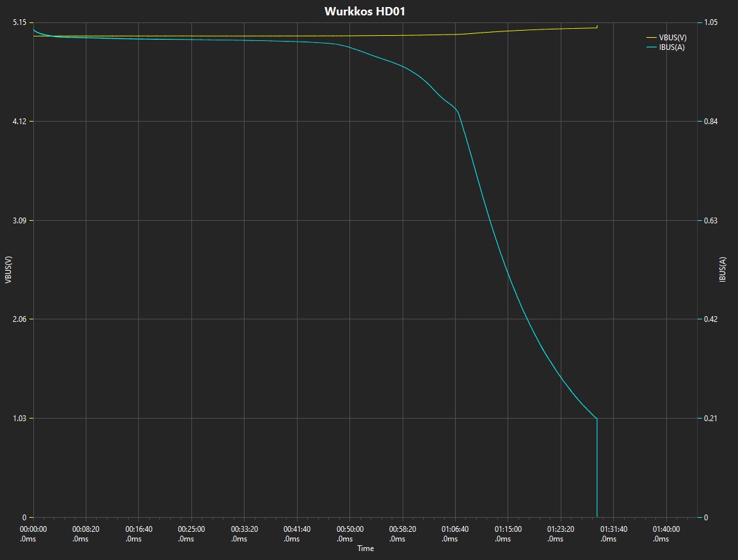Click the 00:16:40 time tick label

point(139,534)
